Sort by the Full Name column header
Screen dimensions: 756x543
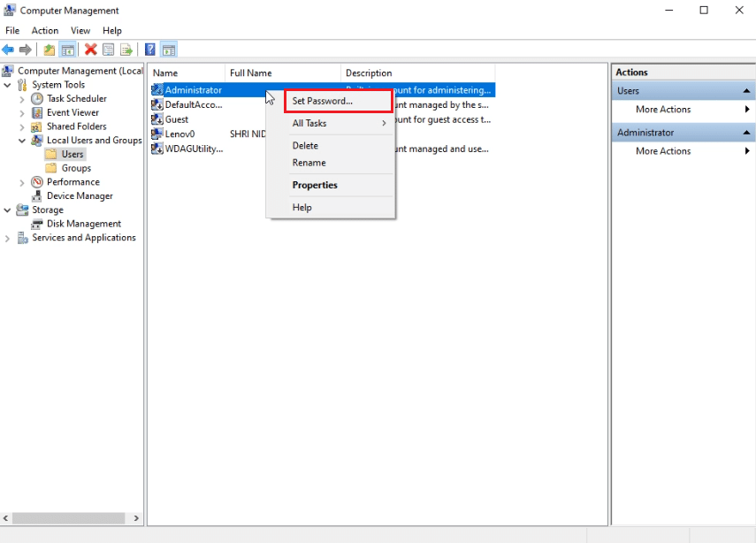pyautogui.click(x=283, y=73)
